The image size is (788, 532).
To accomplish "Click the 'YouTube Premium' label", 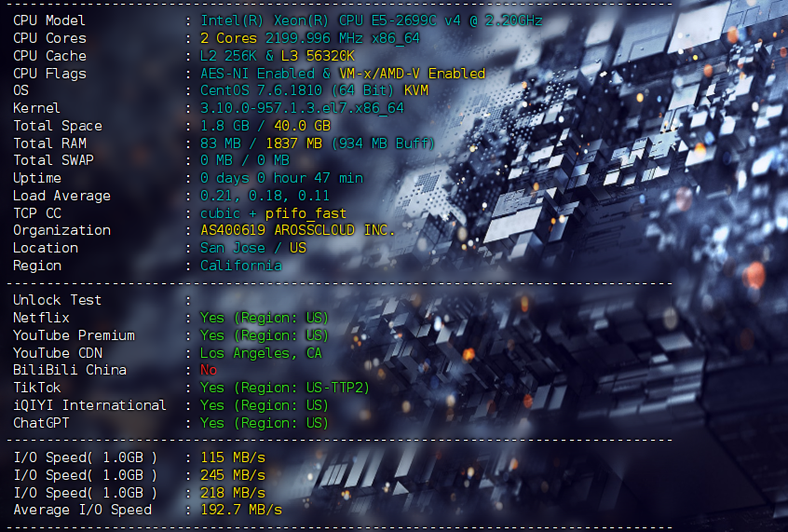I will (74, 335).
